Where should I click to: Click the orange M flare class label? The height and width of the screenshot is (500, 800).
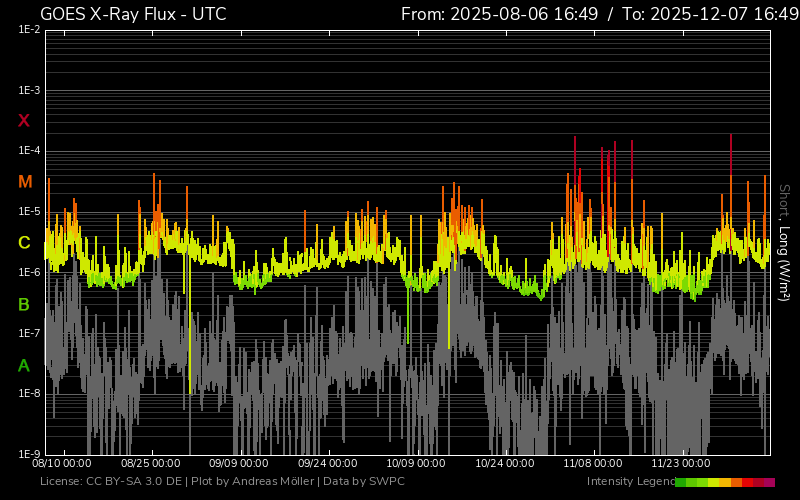(25, 182)
